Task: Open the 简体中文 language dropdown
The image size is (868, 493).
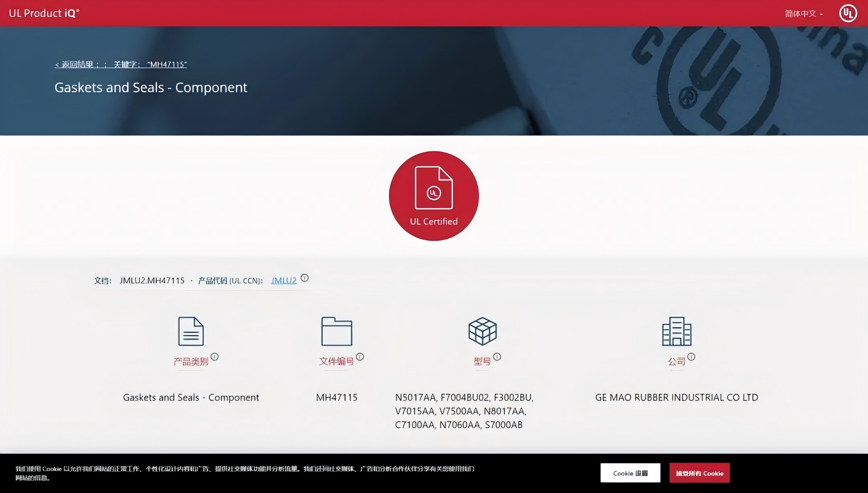Action: pos(804,14)
